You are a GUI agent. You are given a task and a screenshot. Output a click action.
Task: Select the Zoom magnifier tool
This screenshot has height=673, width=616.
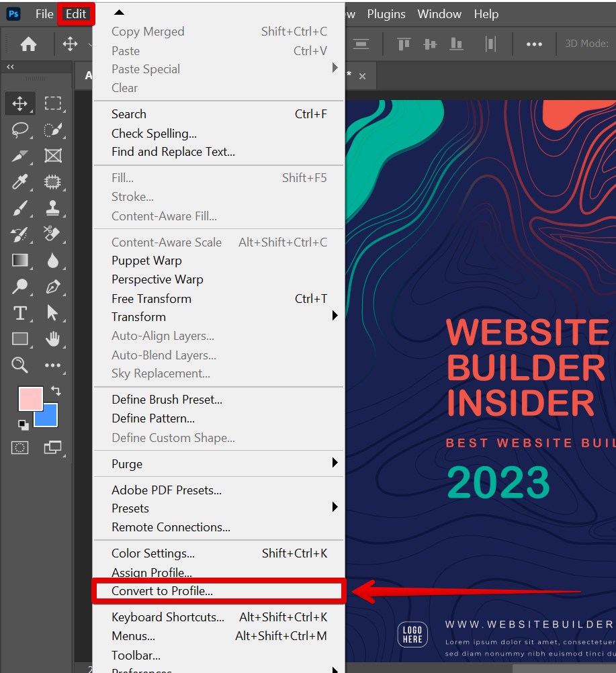click(x=20, y=365)
